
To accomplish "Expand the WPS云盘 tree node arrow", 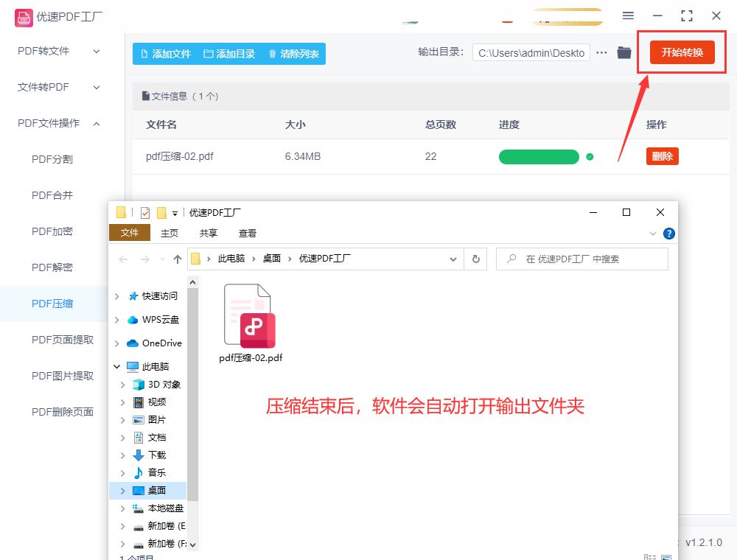I will pyautogui.click(x=117, y=320).
